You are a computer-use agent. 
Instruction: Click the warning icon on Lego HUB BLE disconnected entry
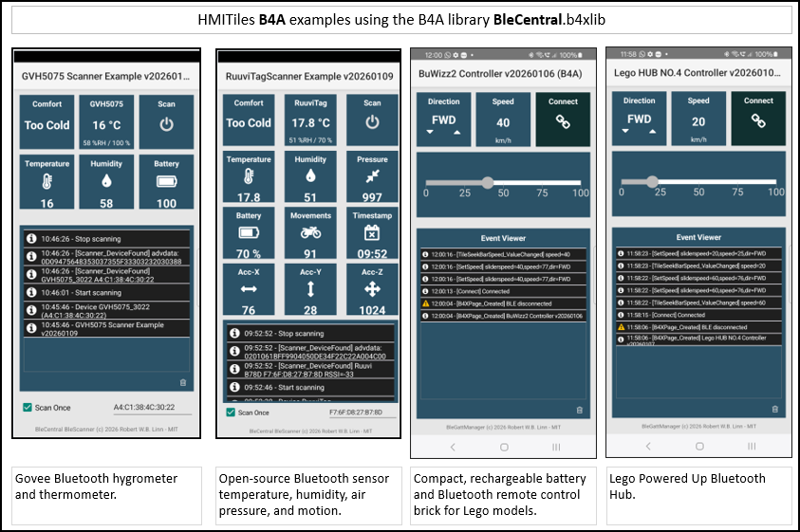click(x=621, y=327)
